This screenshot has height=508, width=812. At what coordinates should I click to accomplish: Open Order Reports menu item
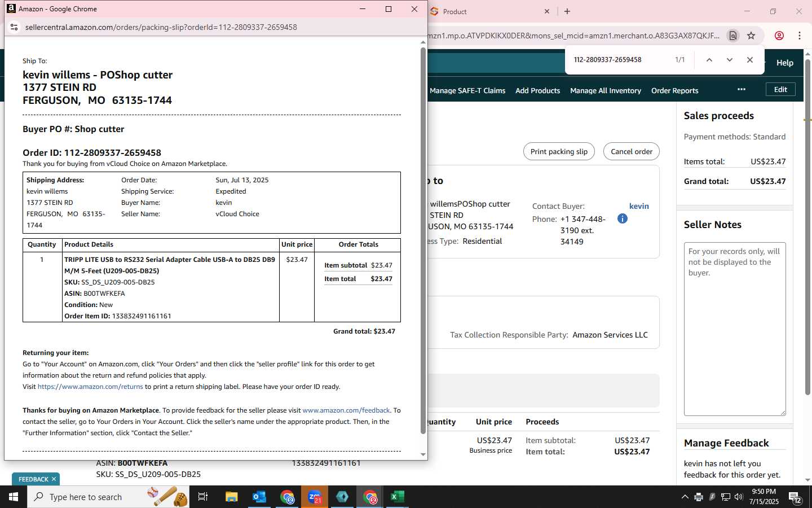[674, 90]
